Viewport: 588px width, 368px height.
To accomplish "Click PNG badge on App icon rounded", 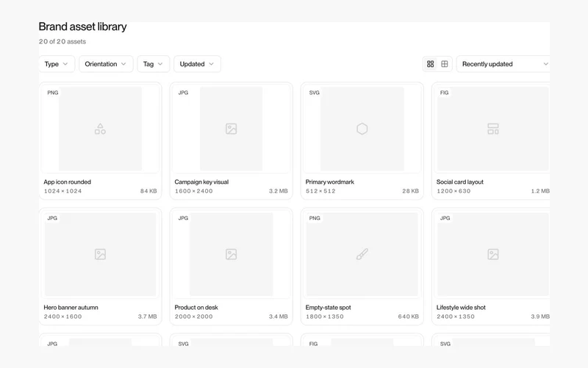I will (x=53, y=93).
